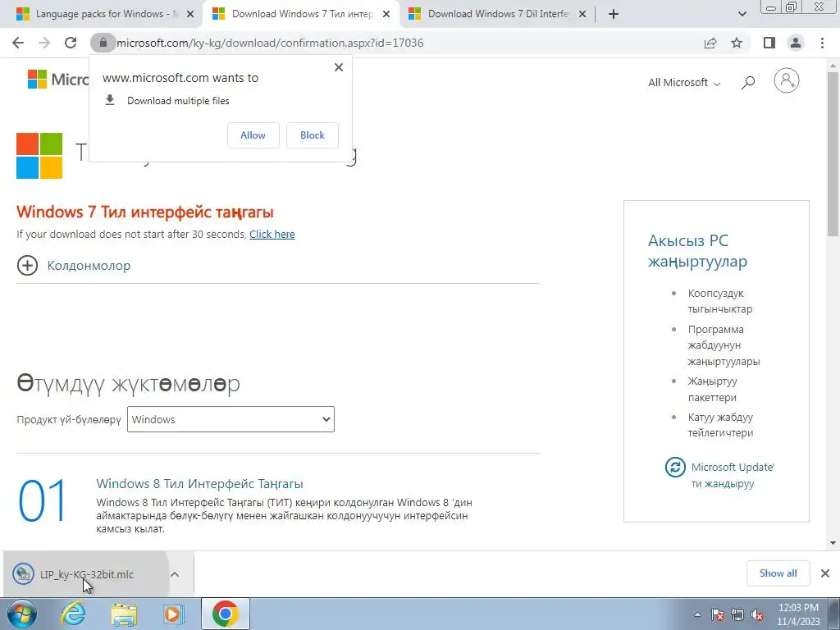Open Windows Media Player from taskbar
840x630 pixels.
pos(173,614)
